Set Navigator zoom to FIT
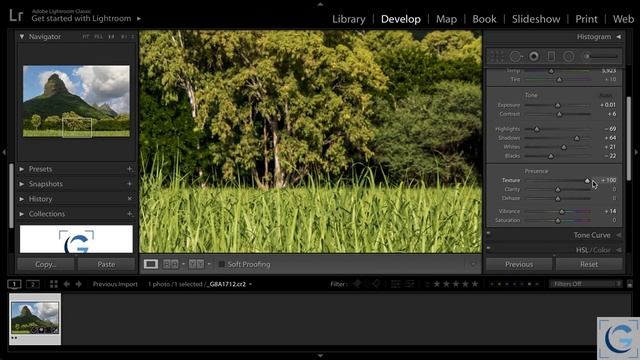The height and width of the screenshot is (360, 640). click(x=85, y=37)
